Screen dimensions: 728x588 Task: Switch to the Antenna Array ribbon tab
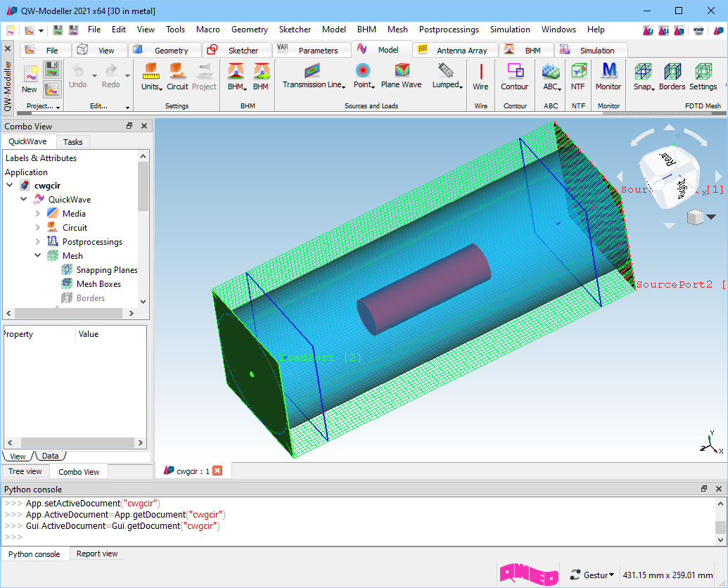(x=455, y=50)
